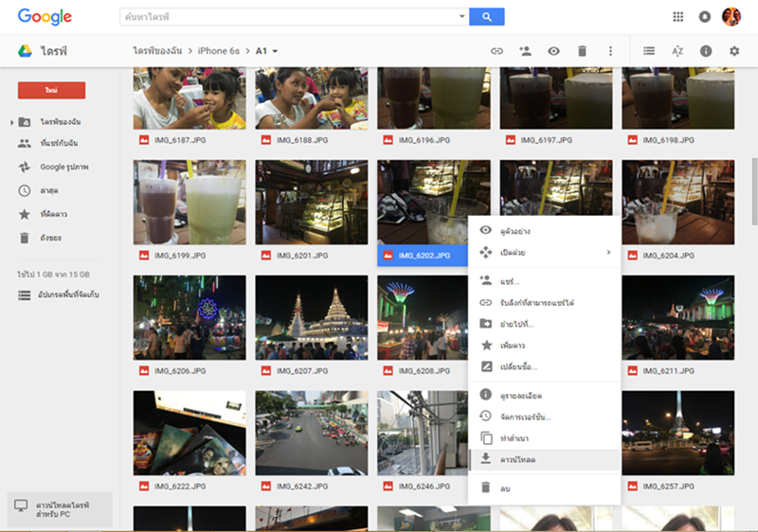Image resolution: width=758 pixels, height=532 pixels.
Task: Choose Rename in context menu
Action: [544, 367]
